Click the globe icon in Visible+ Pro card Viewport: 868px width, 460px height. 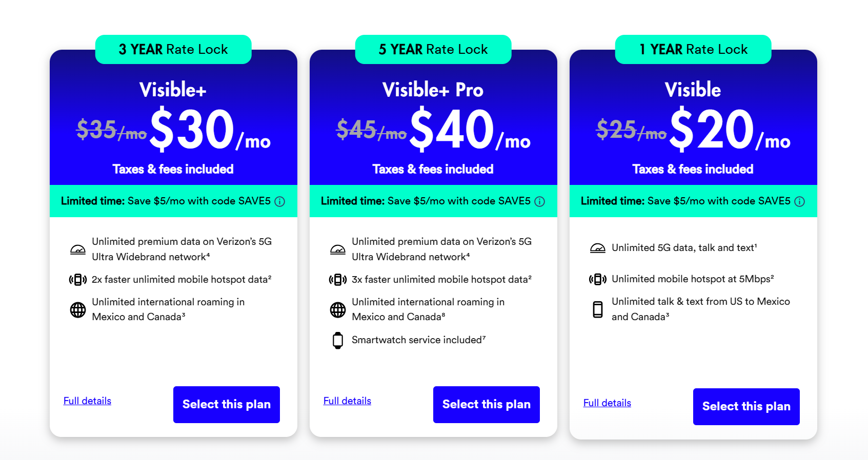point(338,310)
